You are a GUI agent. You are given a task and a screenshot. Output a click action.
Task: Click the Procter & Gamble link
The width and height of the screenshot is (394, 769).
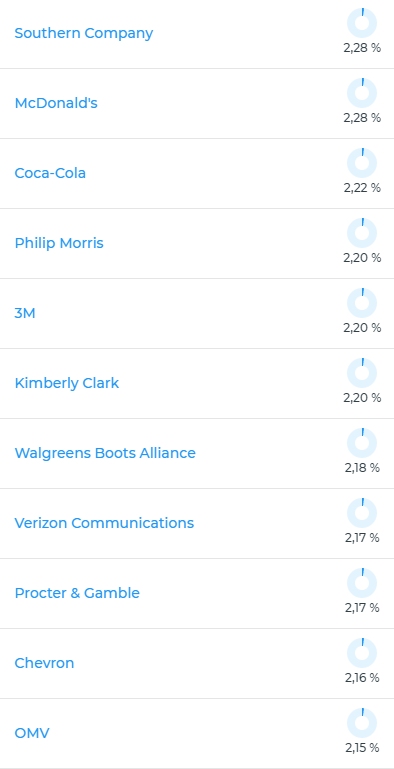point(77,593)
